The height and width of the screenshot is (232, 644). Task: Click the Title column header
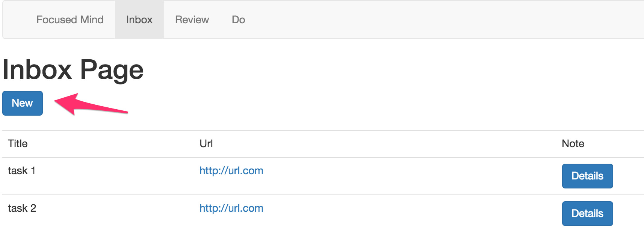pyautogui.click(x=18, y=144)
